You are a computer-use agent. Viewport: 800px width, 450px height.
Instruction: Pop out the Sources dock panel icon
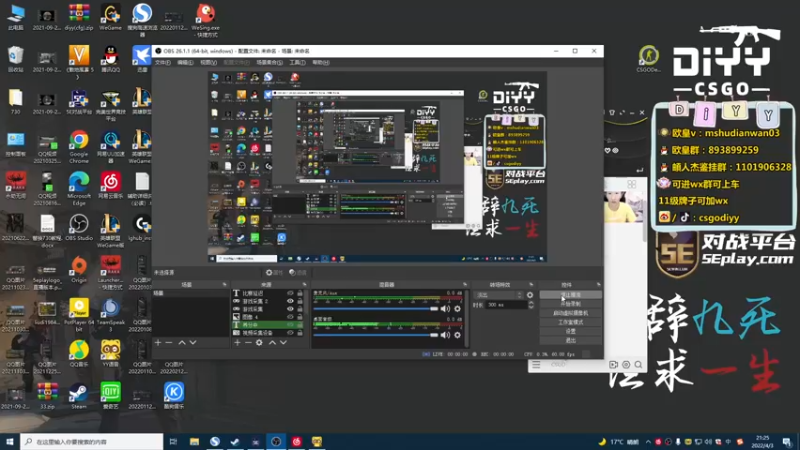pos(305,285)
